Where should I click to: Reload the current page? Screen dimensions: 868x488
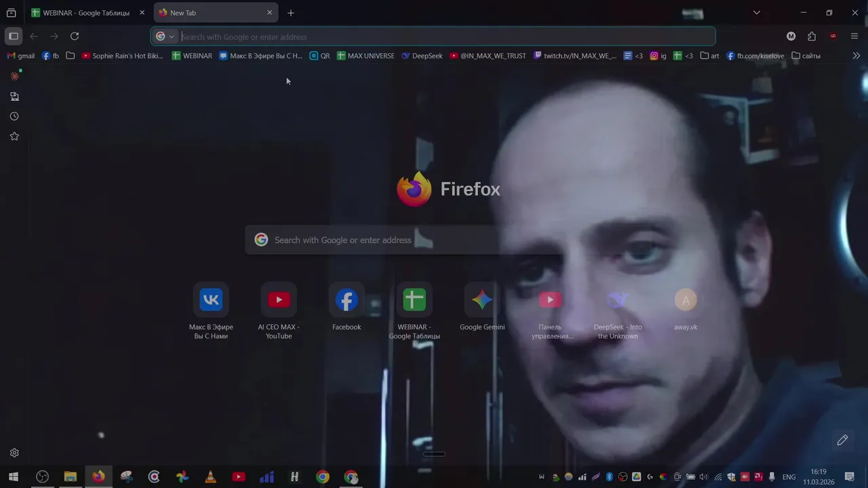[x=75, y=37]
